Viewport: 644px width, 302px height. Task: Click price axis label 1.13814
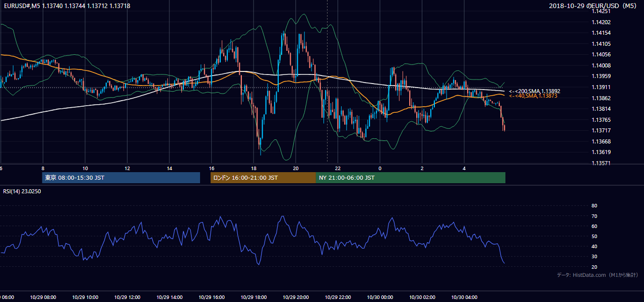coord(601,109)
